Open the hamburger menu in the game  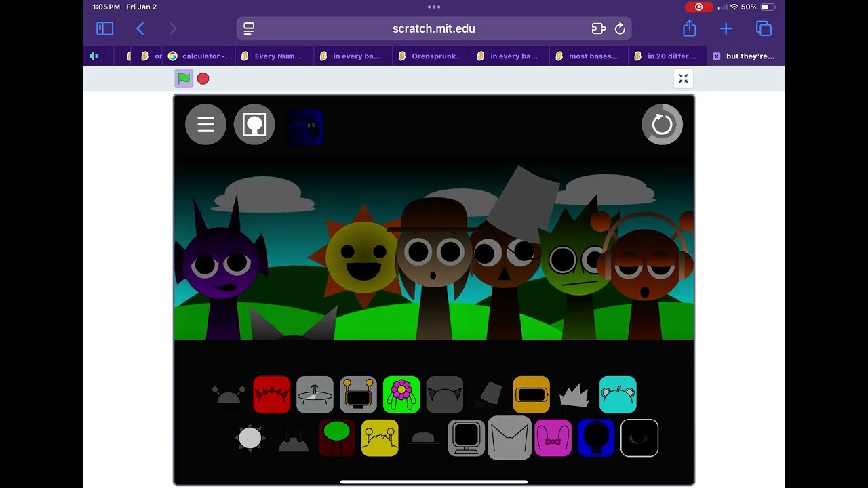tap(205, 125)
